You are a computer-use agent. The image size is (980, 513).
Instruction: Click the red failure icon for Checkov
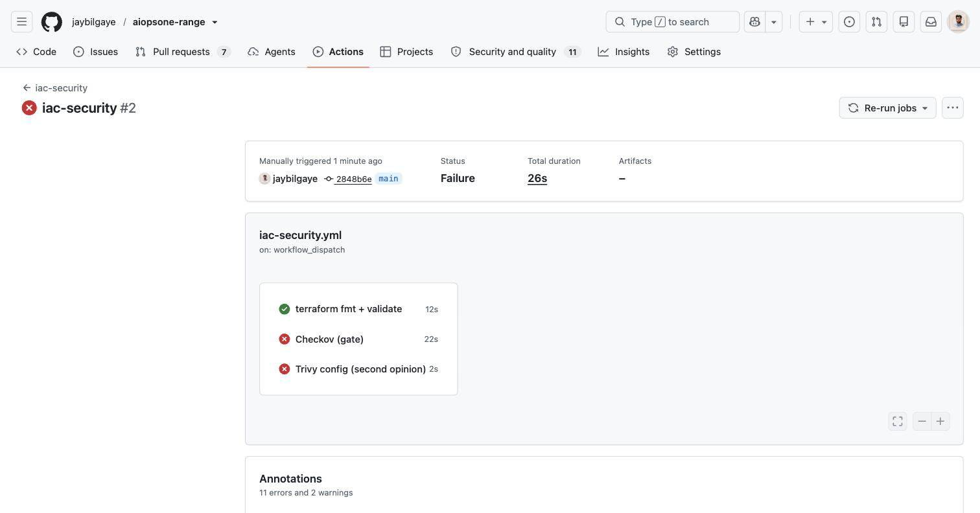[x=284, y=339]
